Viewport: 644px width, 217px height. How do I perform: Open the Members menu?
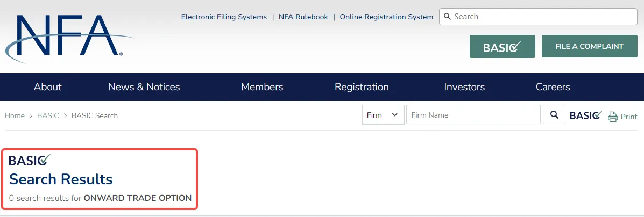[x=262, y=87]
